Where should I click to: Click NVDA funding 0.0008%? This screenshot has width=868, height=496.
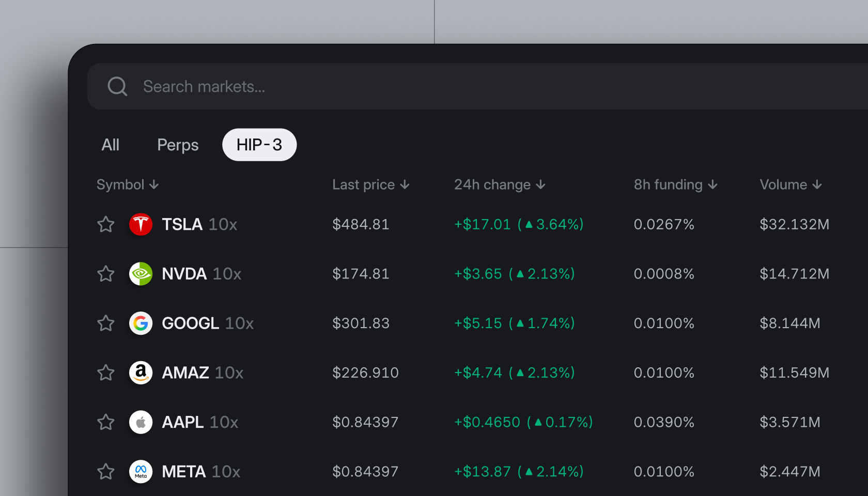664,274
